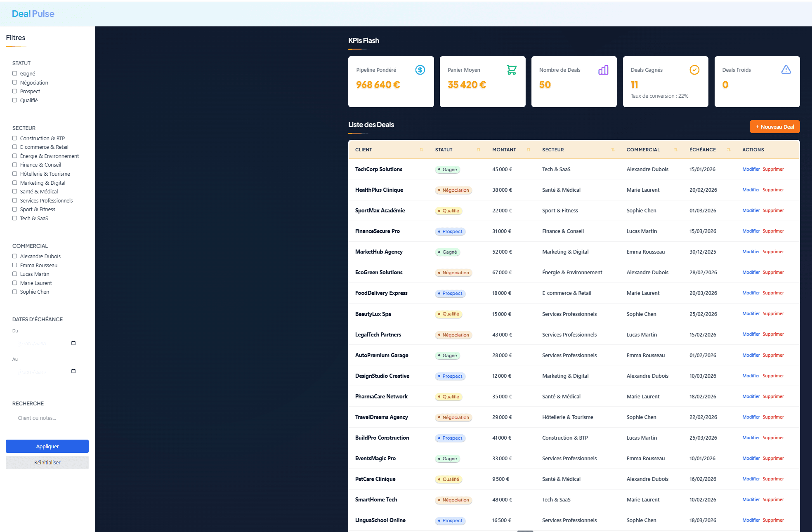Click the dollar icon on Pipeline Pondéré card
The height and width of the screenshot is (532, 812).
(x=420, y=70)
